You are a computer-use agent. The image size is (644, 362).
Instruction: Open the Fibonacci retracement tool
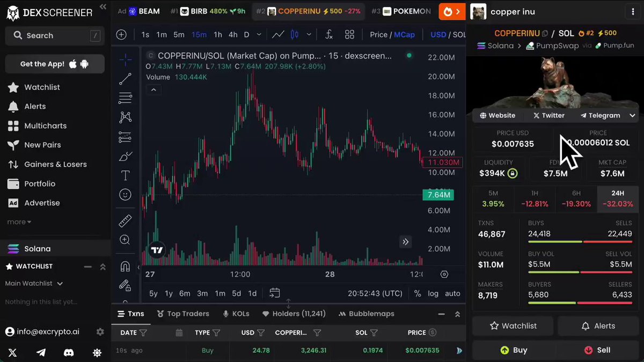[125, 98]
